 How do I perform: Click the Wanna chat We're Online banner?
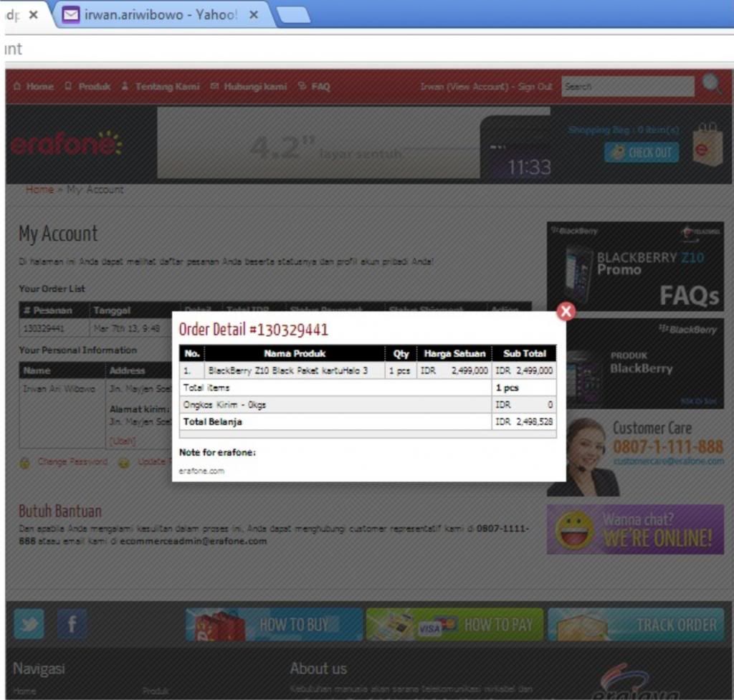pyautogui.click(x=635, y=529)
